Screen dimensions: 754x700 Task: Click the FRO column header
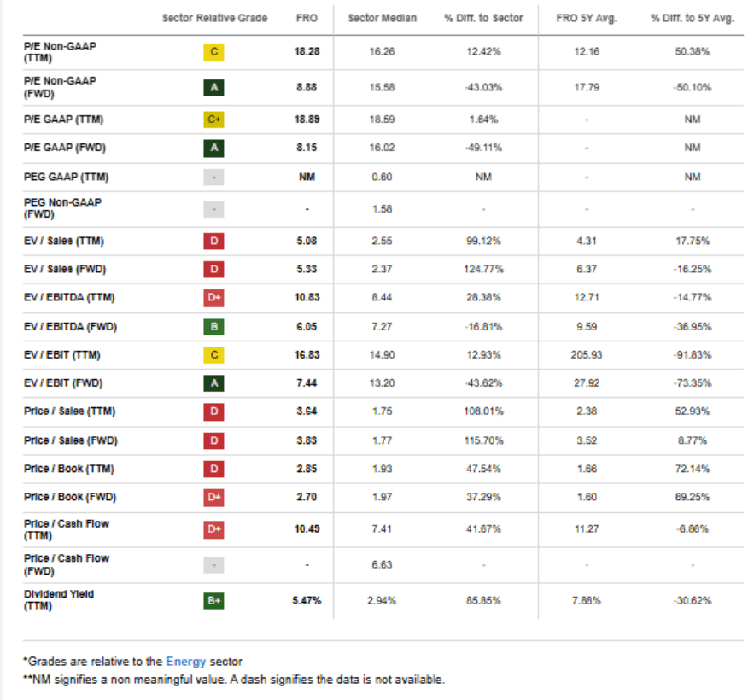(307, 18)
